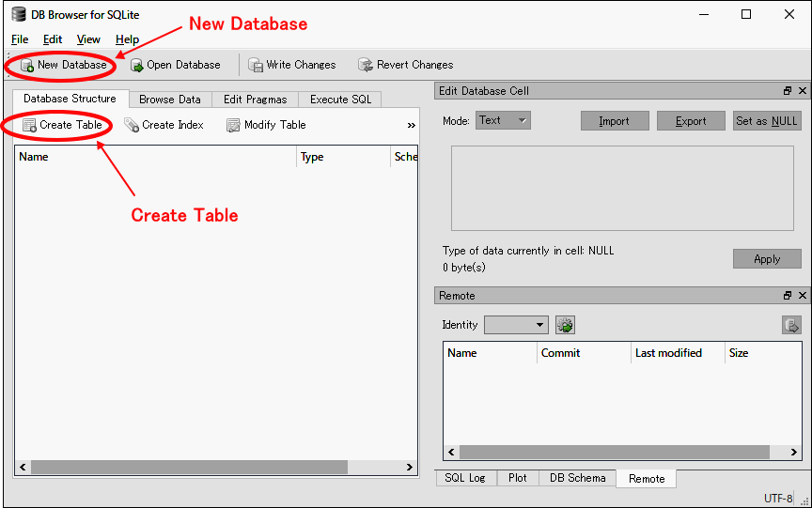812x508 pixels.
Task: Open the Mode dropdown set to Text
Action: [504, 120]
